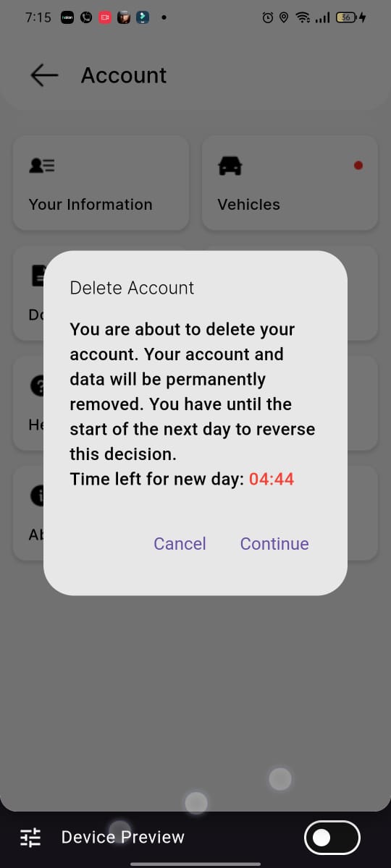Continue with account deletion

click(x=274, y=544)
